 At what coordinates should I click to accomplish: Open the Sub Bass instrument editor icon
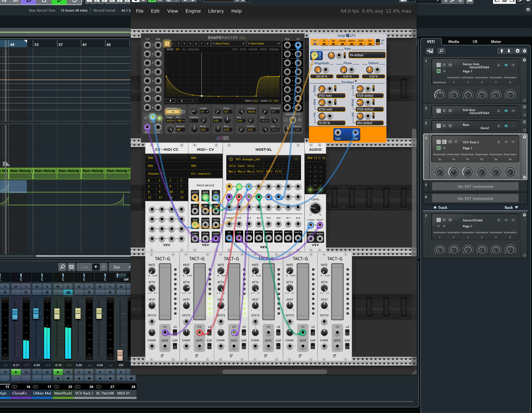(444, 111)
